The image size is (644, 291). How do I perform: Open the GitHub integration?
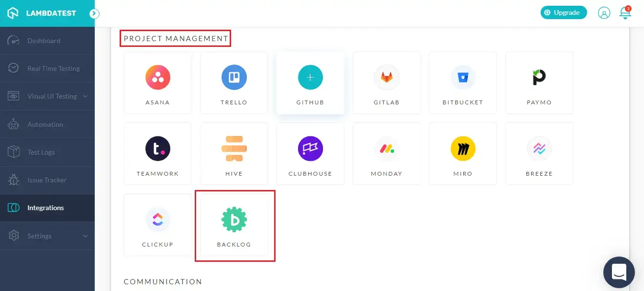click(310, 82)
